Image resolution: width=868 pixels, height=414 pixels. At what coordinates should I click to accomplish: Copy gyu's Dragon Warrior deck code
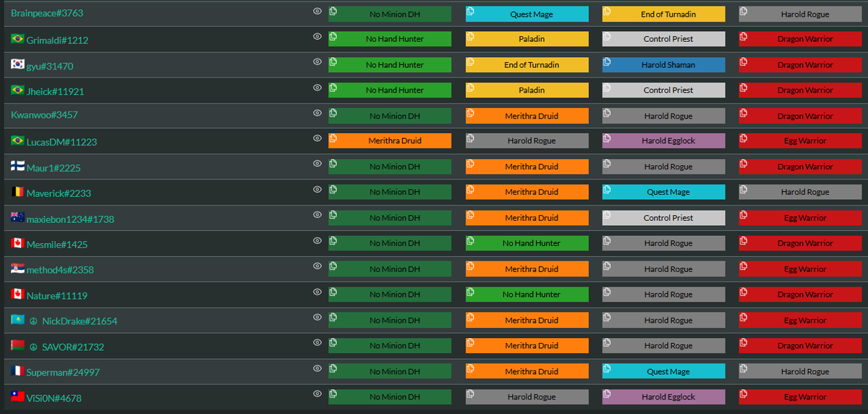click(x=744, y=62)
